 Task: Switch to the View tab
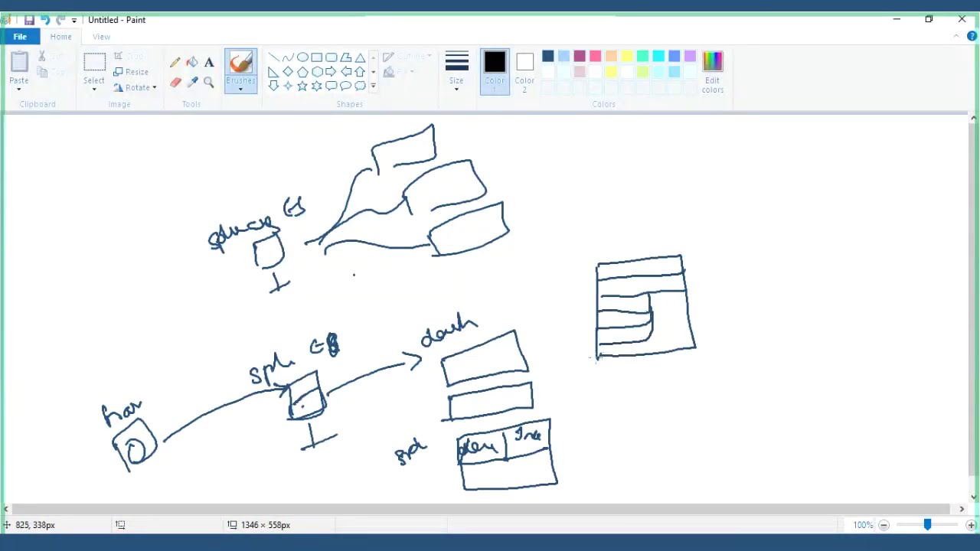101,37
